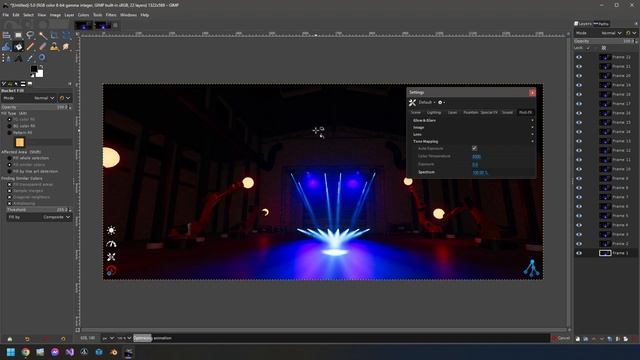Open the Windows menu
The image size is (640, 360).
pyautogui.click(x=129, y=15)
